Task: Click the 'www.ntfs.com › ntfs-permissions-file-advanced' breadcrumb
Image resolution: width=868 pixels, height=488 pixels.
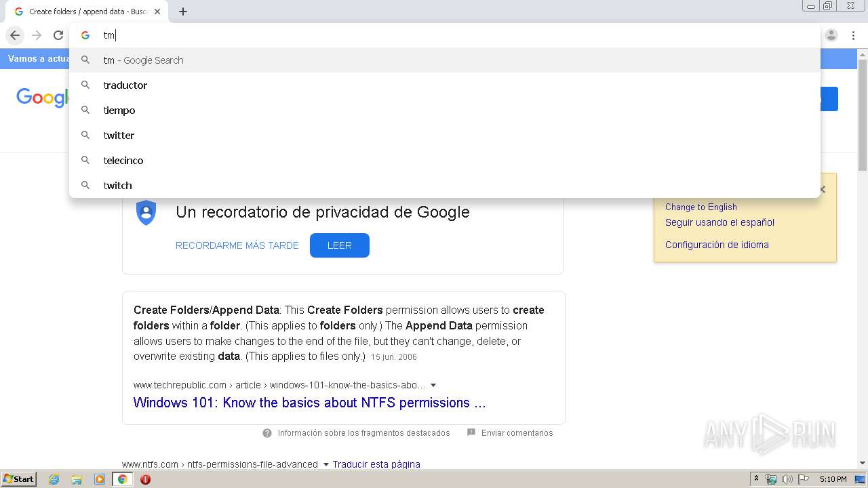Action: [x=220, y=464]
